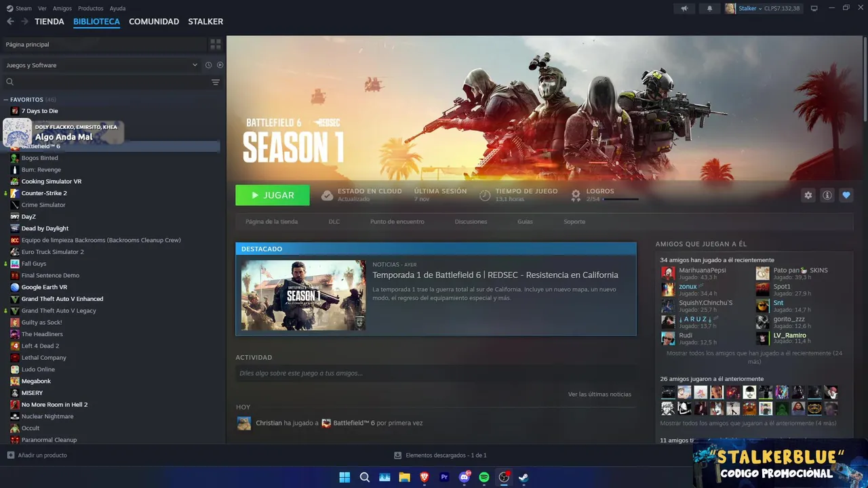Click the cloud status icon
The height and width of the screenshot is (488, 868).
pyautogui.click(x=327, y=195)
